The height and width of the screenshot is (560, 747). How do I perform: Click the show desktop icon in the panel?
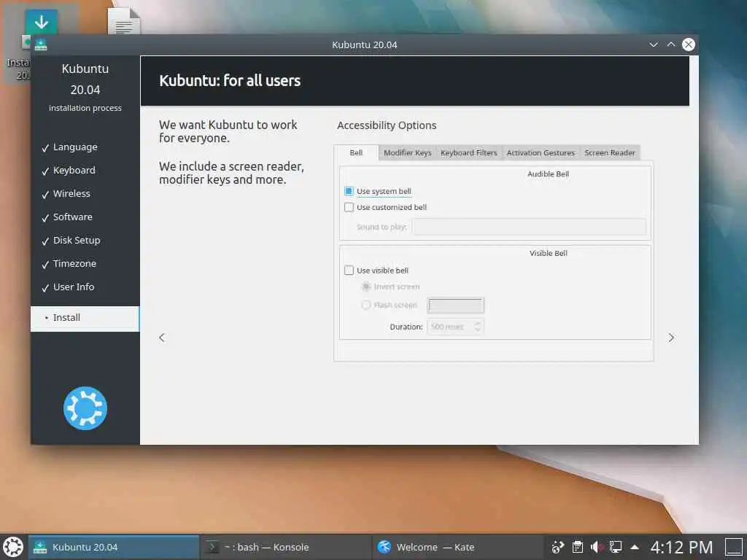(734, 547)
